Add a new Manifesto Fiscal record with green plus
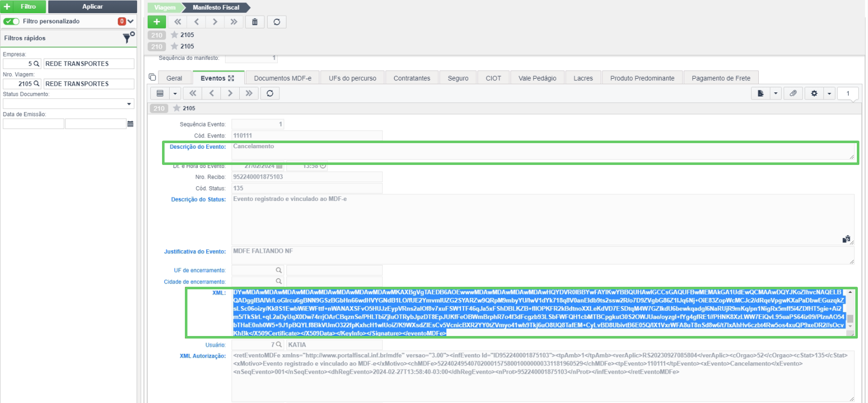The width and height of the screenshot is (868, 403). tap(156, 22)
